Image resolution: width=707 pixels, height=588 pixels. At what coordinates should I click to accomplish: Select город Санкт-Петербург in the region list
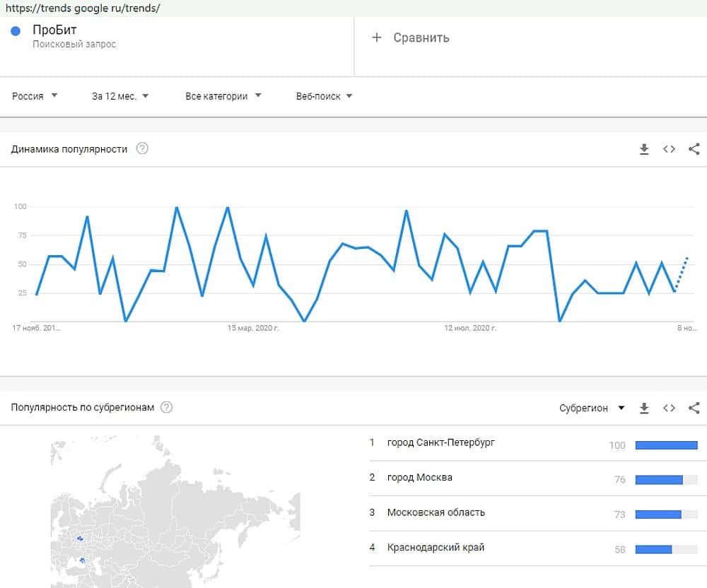(441, 442)
